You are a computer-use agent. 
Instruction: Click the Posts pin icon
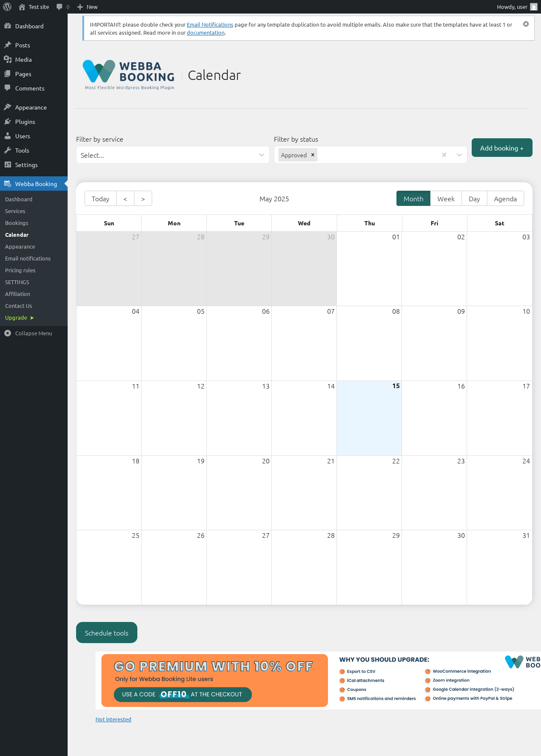8,45
